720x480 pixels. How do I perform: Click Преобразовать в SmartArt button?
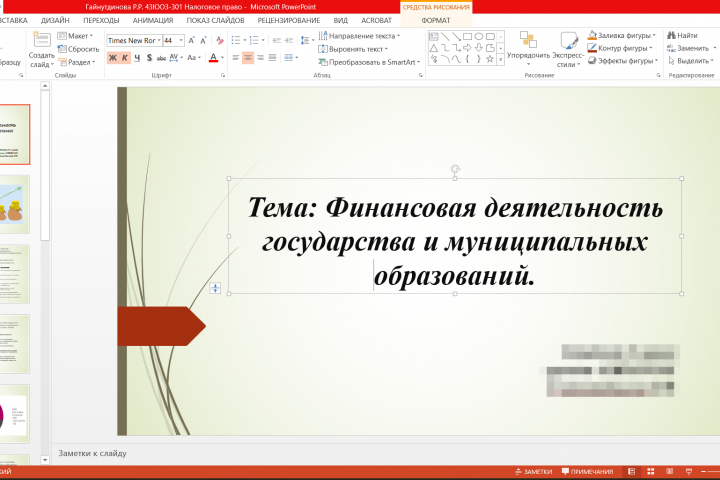tap(369, 62)
